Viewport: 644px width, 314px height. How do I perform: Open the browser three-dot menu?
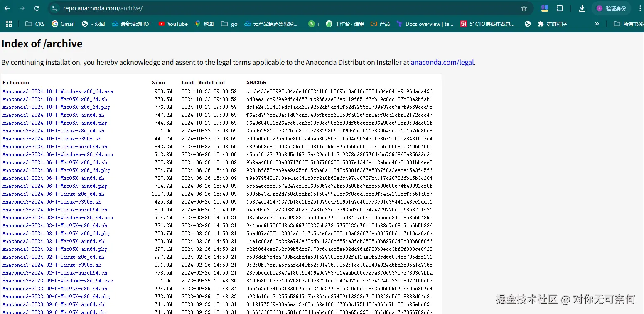point(640,8)
